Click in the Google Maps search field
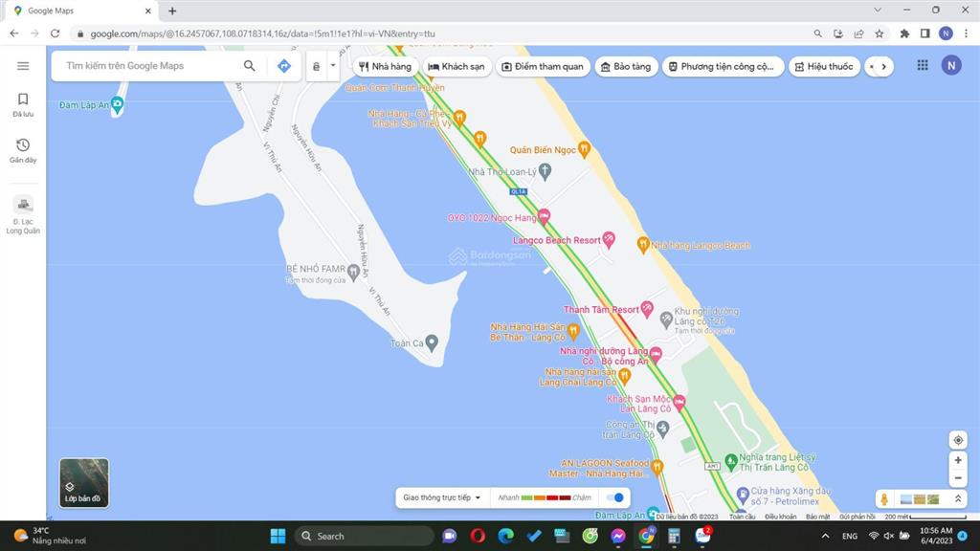This screenshot has width=980, height=551. 148,66
